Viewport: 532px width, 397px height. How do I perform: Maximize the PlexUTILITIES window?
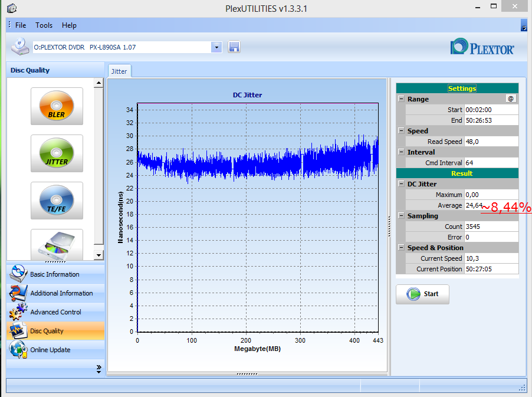(x=493, y=6)
